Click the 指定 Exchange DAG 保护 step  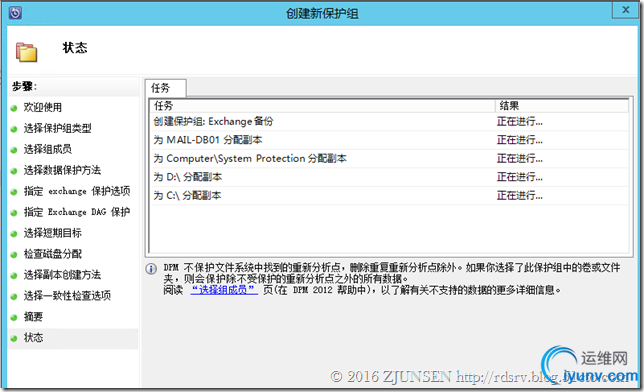[x=77, y=212]
